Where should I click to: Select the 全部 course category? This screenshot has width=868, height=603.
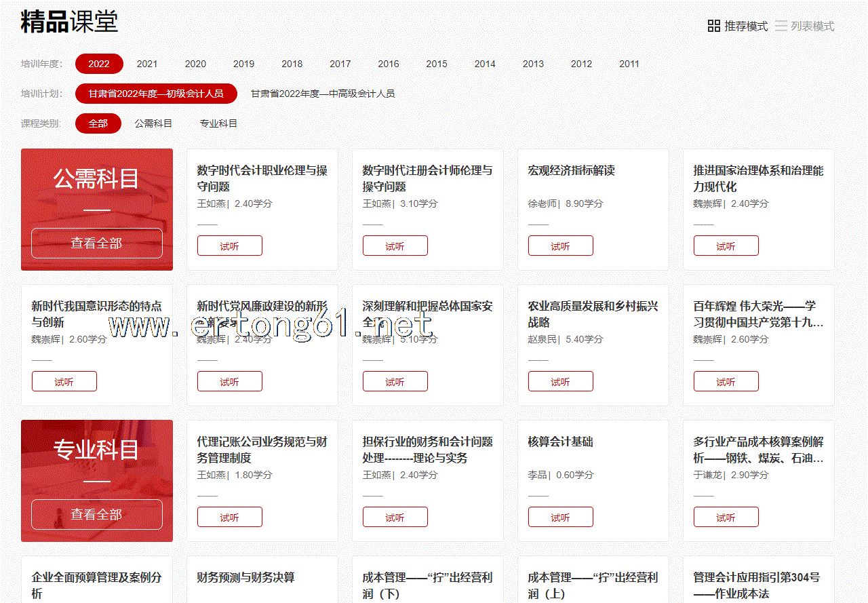coord(98,123)
